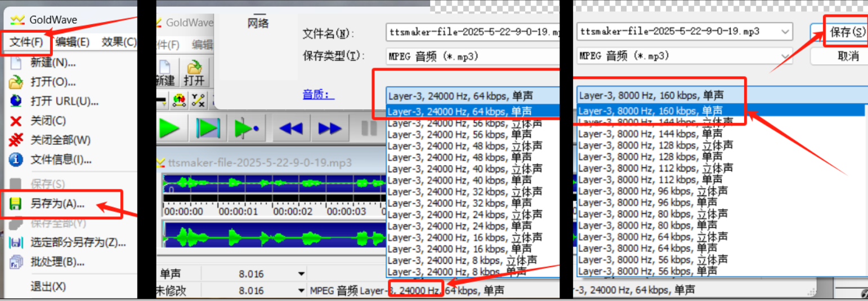Choose 关闭全部(W) double-X entry
This screenshot has height=301, width=868.
coord(60,140)
